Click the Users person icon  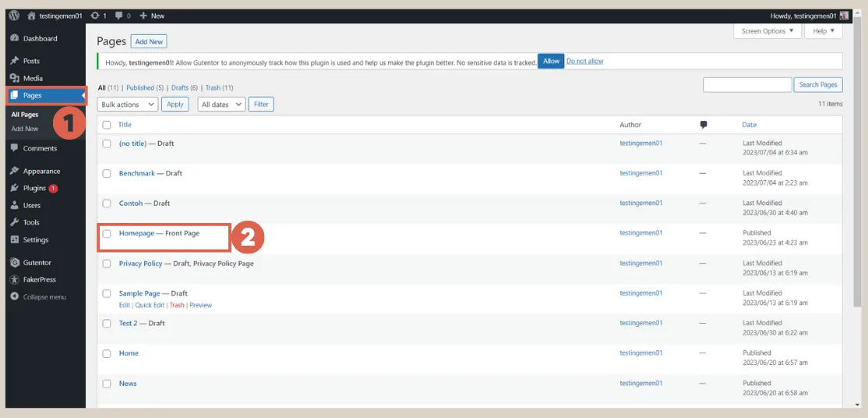pos(15,205)
